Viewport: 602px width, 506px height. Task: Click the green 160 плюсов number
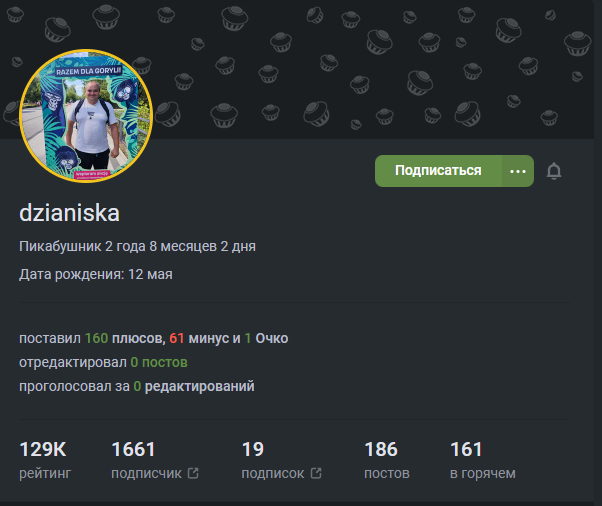pos(96,338)
